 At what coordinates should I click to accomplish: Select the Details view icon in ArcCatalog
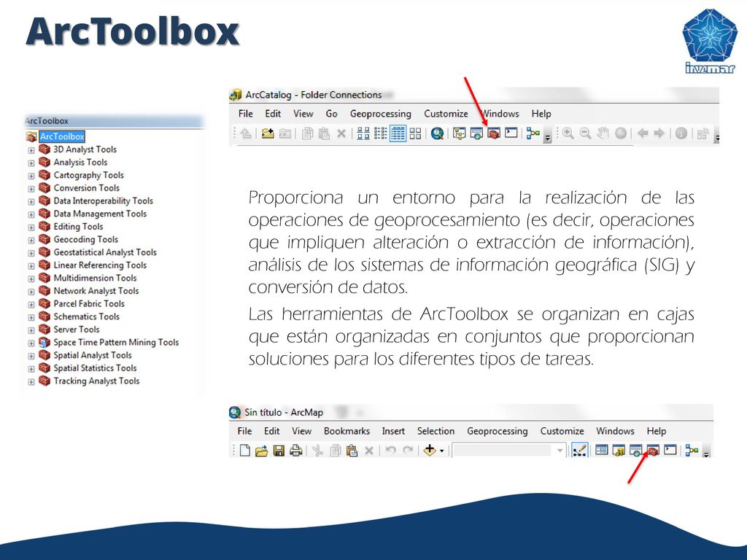(x=398, y=133)
